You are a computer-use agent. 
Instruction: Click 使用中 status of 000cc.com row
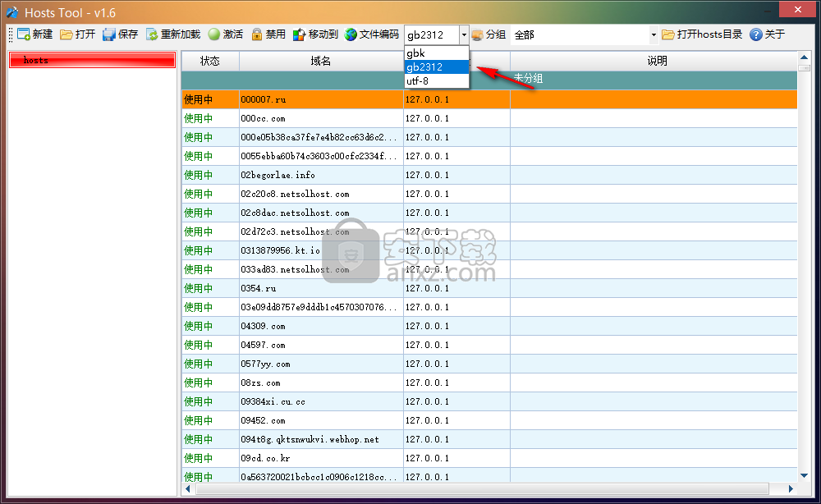[x=199, y=118]
